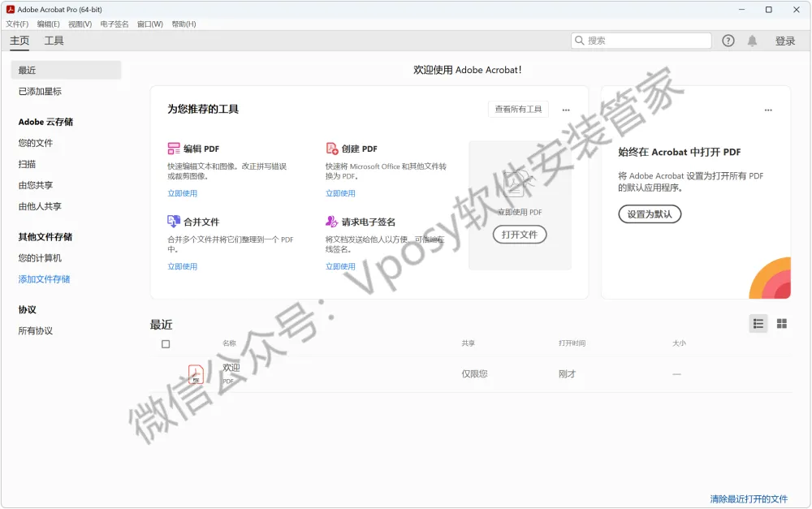Click the Create PDF (创建 PDF) tool icon
The image size is (812, 509).
coord(332,149)
